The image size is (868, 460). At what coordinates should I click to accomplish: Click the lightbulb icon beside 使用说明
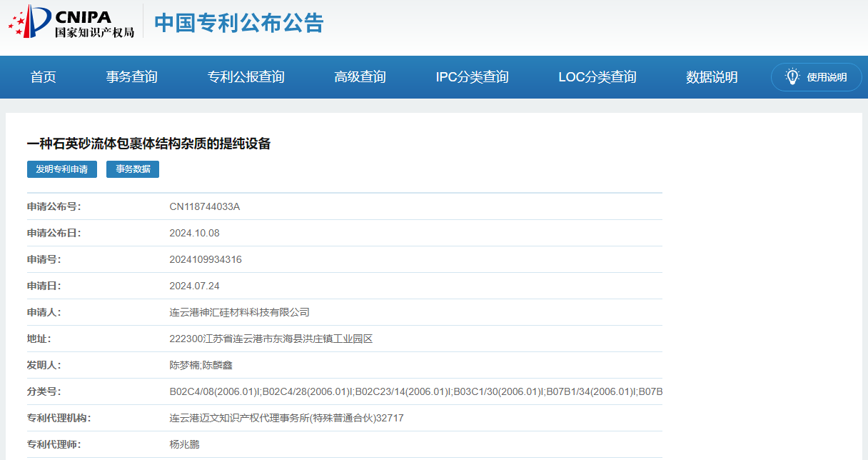(792, 76)
